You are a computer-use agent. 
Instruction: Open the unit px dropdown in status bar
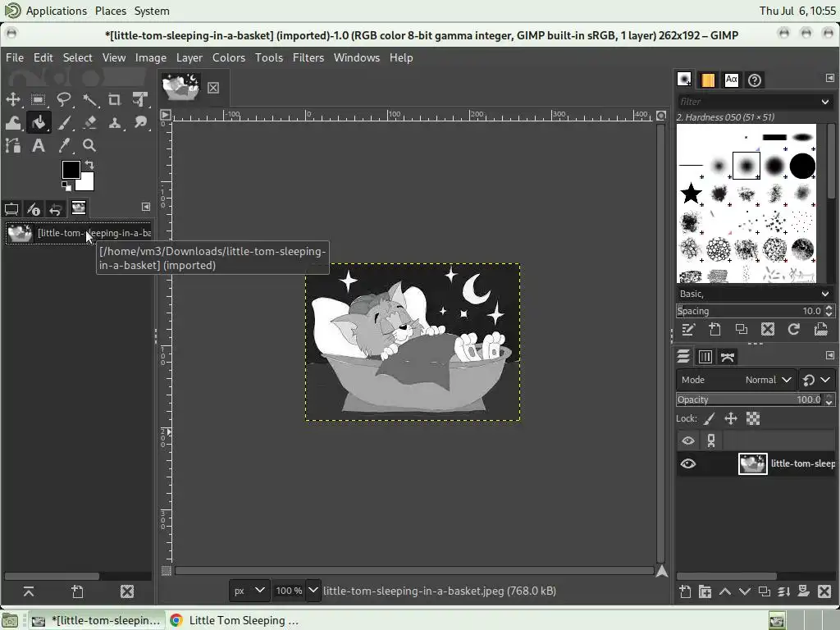[249, 591]
